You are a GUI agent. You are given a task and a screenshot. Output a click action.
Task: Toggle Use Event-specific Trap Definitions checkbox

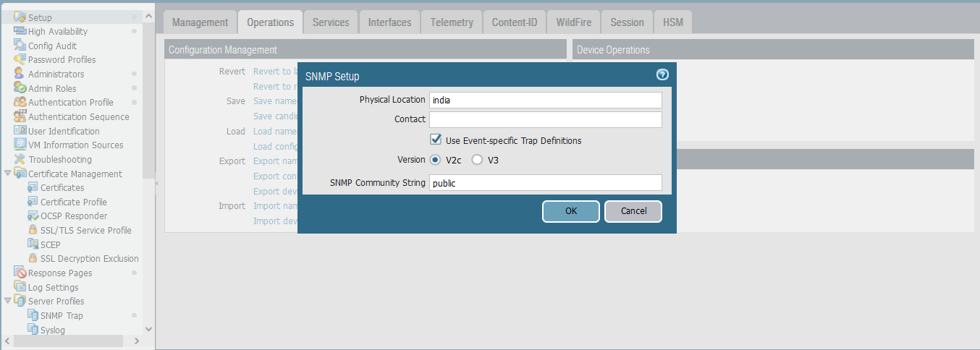point(436,140)
